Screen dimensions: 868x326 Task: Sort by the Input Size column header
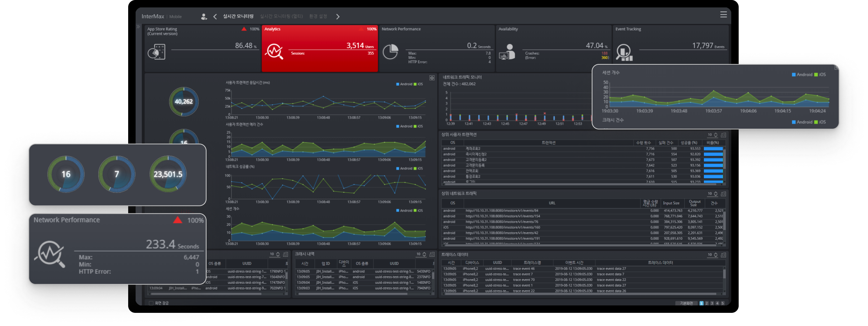(671, 203)
